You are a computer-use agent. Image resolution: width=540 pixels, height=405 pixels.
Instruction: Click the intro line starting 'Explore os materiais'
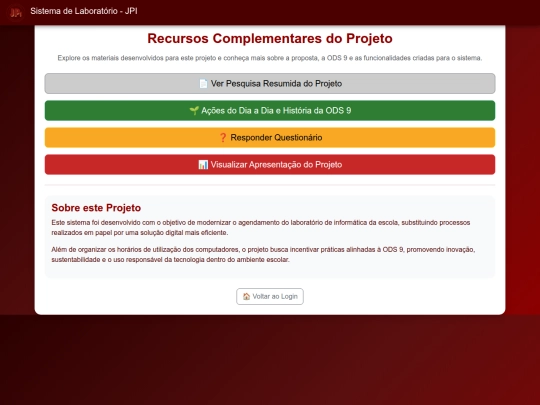tap(270, 58)
